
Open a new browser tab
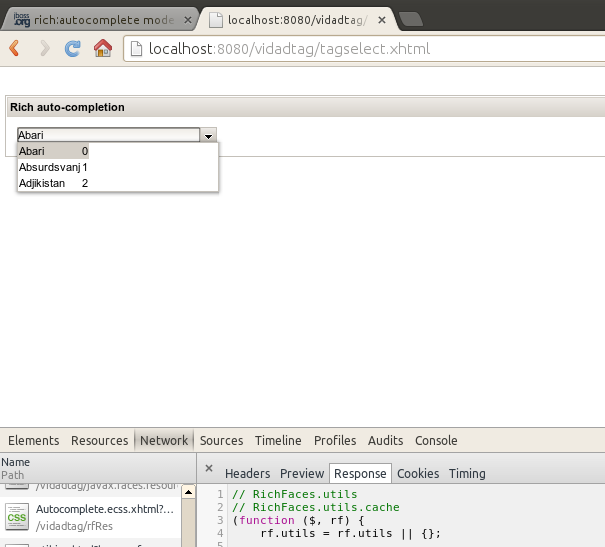(411, 19)
